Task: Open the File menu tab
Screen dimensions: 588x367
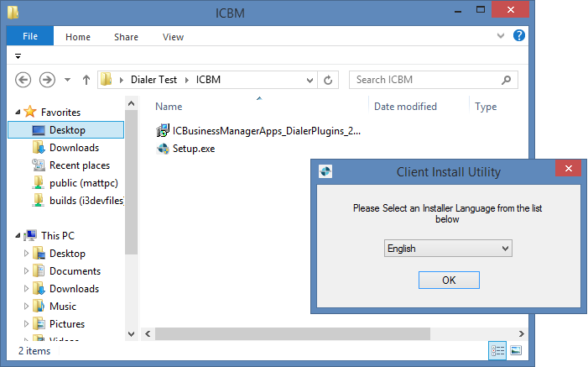Action: 29,37
